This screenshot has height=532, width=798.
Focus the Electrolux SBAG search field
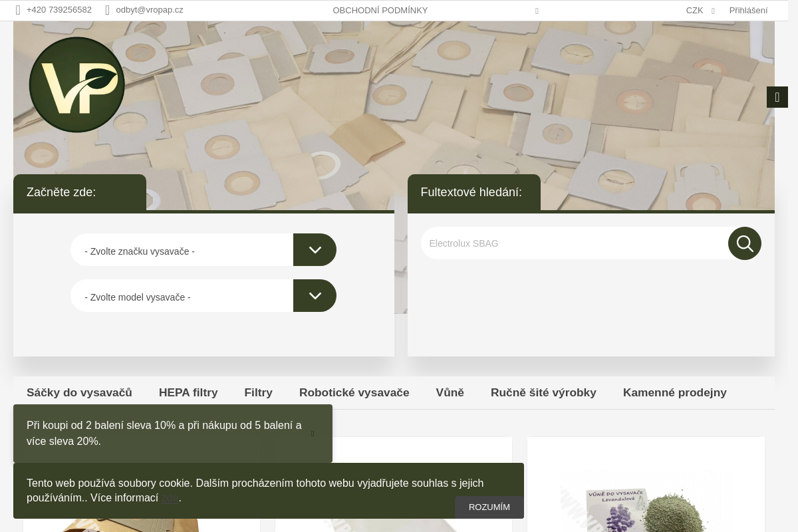coord(575,243)
